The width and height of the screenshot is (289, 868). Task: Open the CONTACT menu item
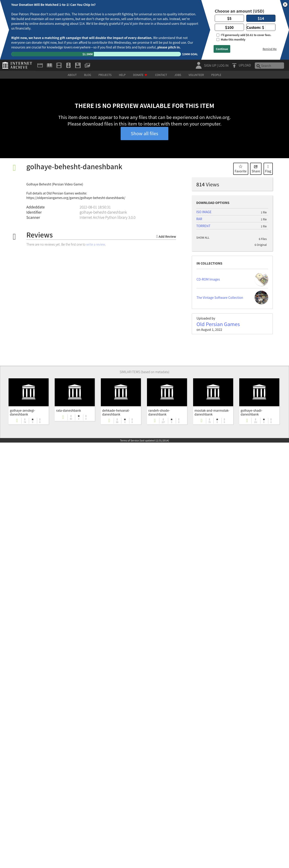(161, 75)
